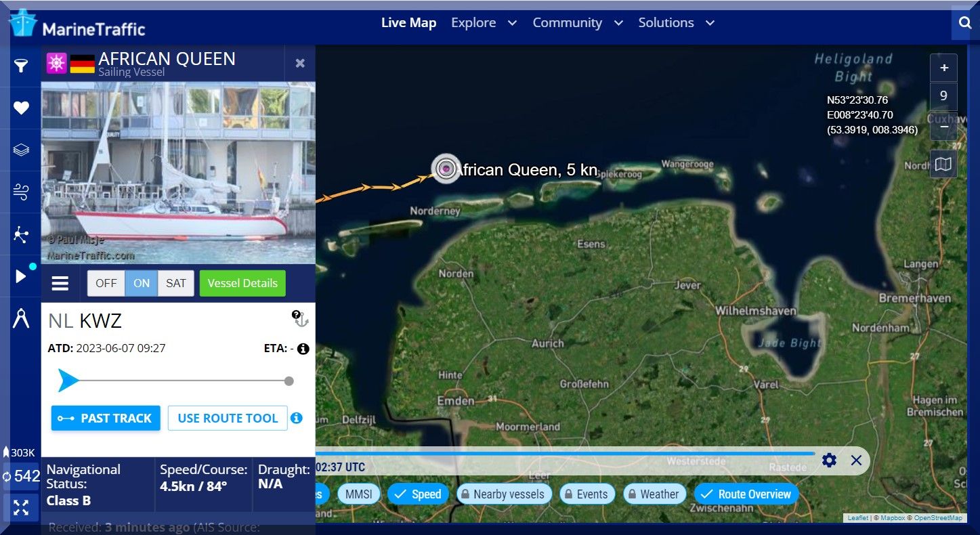Open the wind weather layer icon
Screen dimensions: 980x535
tap(21, 192)
